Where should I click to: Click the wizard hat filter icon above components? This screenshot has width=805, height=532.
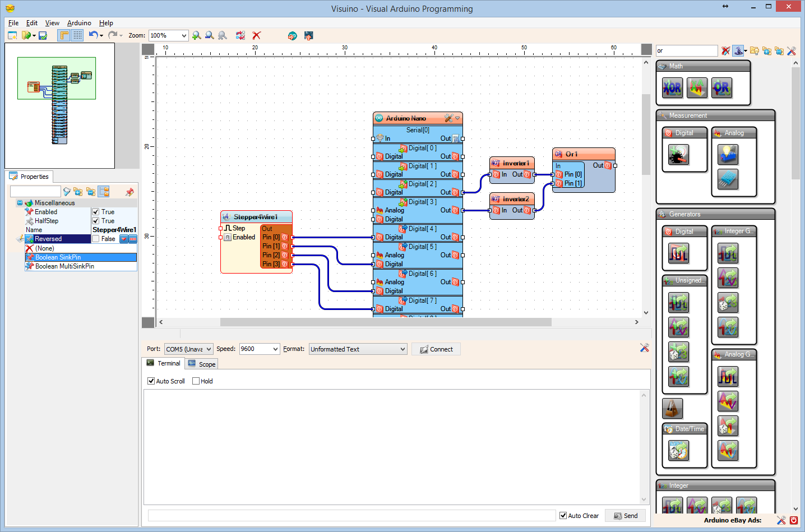pos(738,50)
